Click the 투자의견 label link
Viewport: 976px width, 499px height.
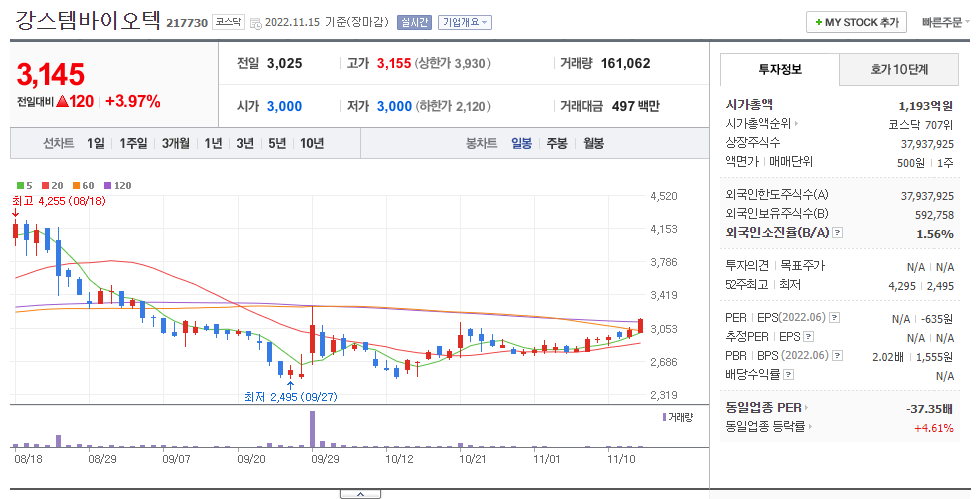tap(746, 266)
